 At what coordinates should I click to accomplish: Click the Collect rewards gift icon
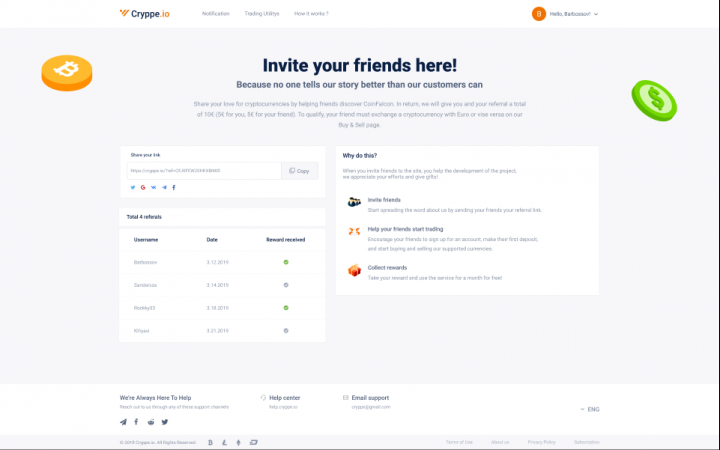(354, 270)
